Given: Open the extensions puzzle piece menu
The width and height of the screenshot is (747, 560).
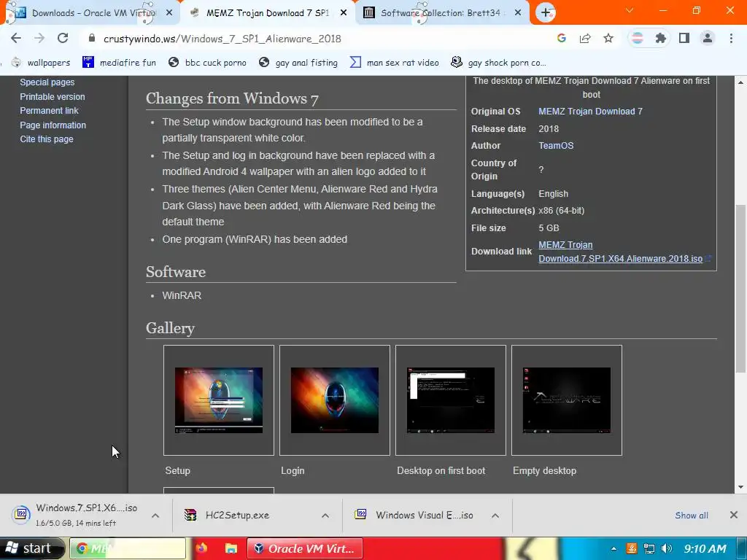Looking at the screenshot, I should pyautogui.click(x=660, y=38).
